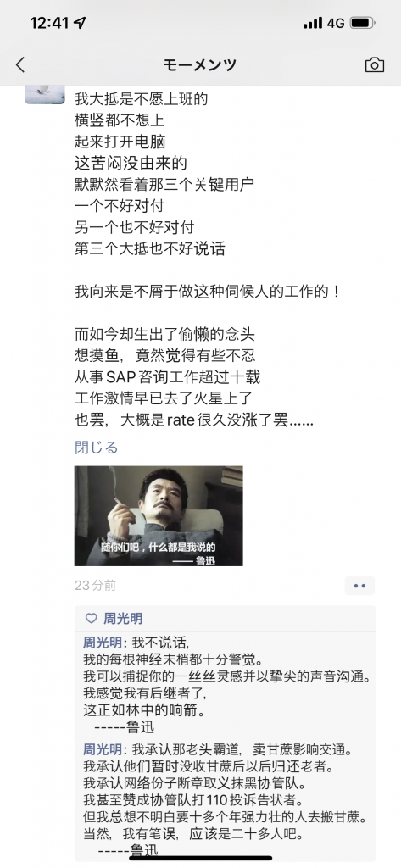Tap the 23分前 timestamp

[95, 586]
